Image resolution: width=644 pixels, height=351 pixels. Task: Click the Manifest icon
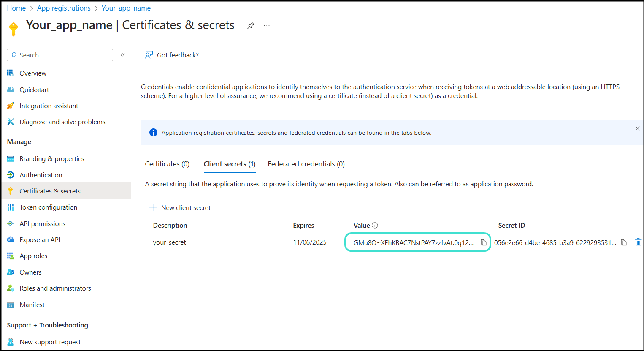point(11,305)
